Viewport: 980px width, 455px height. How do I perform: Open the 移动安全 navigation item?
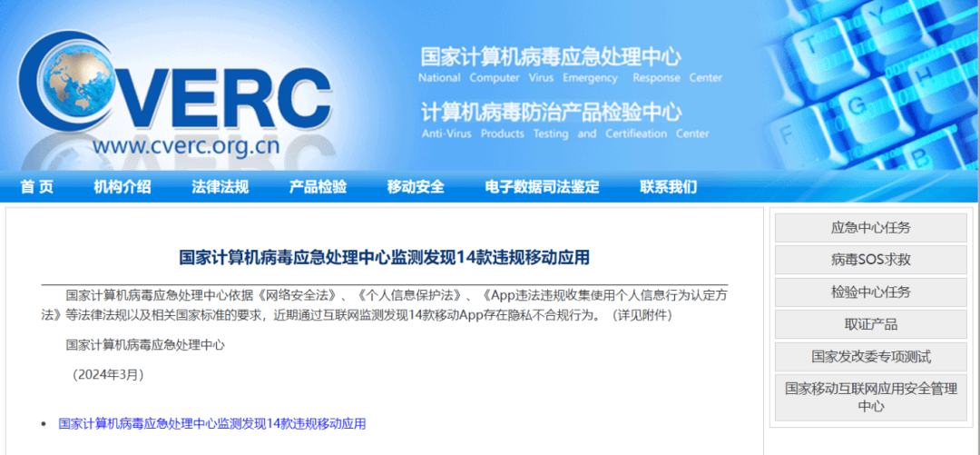pos(416,186)
